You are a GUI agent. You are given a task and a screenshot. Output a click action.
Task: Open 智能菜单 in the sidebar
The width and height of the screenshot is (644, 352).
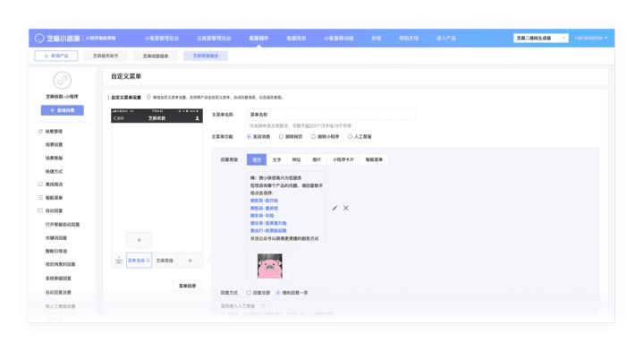[x=55, y=198]
